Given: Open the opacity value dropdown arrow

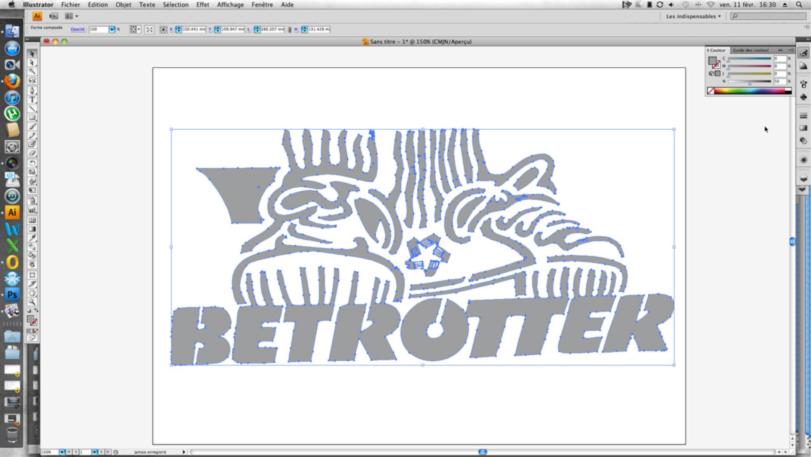Looking at the screenshot, I should point(112,29).
